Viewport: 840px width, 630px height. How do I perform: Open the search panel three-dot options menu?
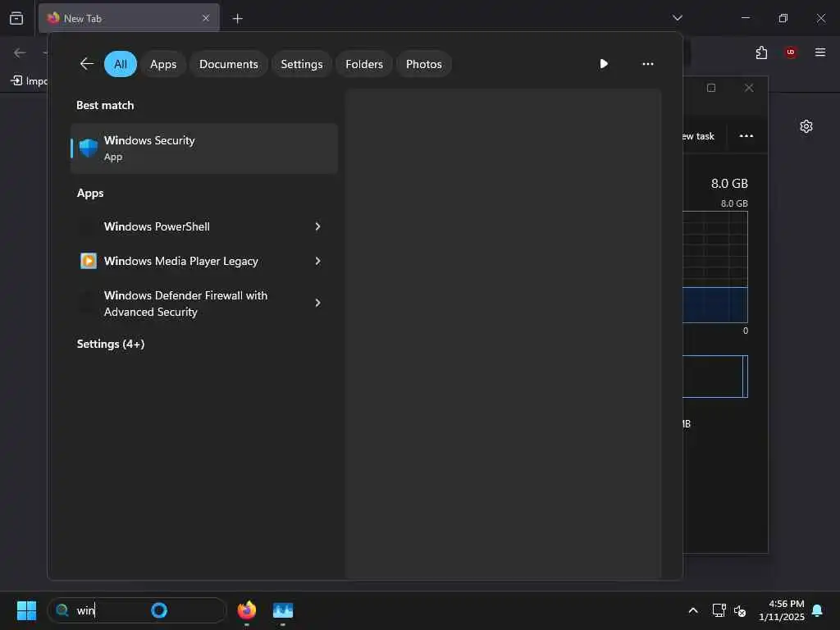[x=648, y=64]
